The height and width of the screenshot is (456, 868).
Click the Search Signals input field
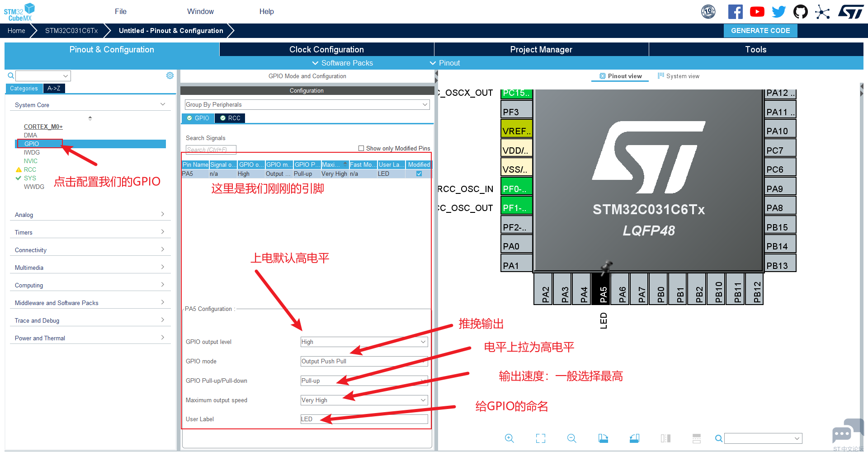pos(211,150)
